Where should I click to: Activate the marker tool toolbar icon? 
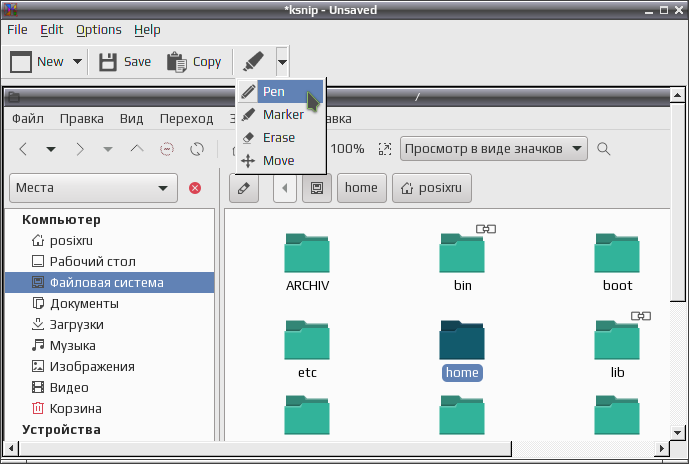[x=253, y=62]
